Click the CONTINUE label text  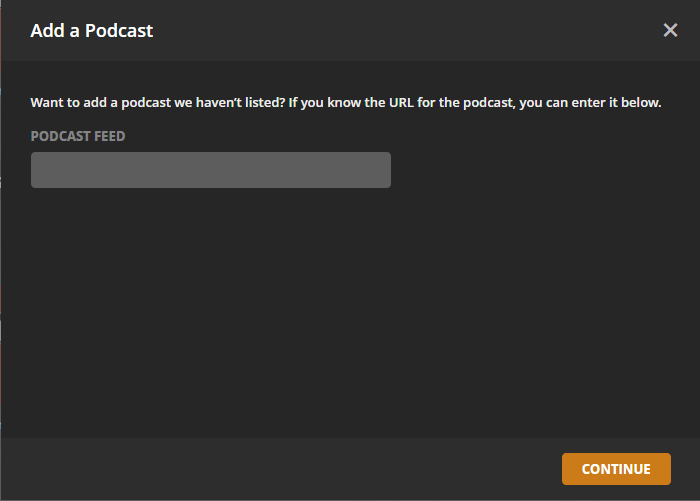tap(616, 469)
